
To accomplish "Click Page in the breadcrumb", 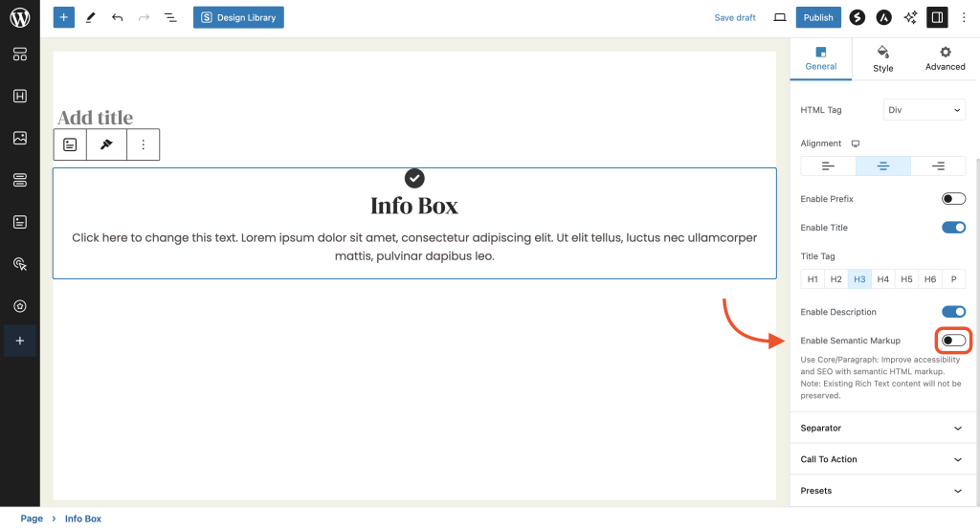I will tap(32, 519).
